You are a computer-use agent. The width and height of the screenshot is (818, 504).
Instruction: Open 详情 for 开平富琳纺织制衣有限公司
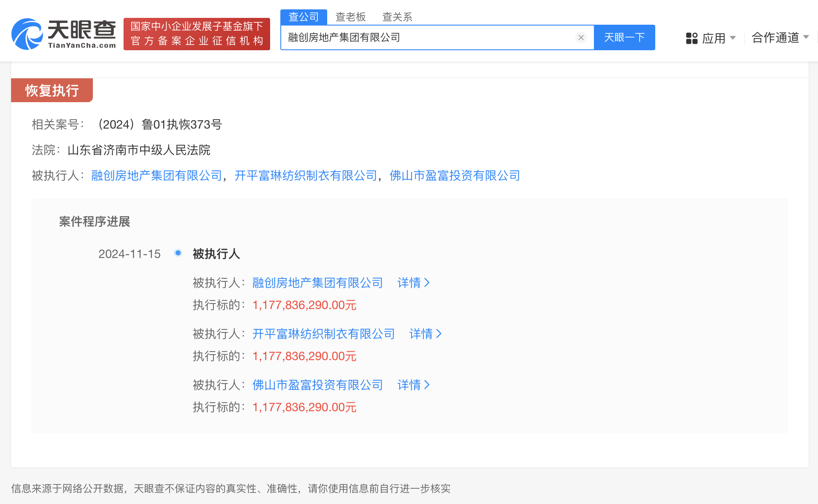[x=425, y=334]
